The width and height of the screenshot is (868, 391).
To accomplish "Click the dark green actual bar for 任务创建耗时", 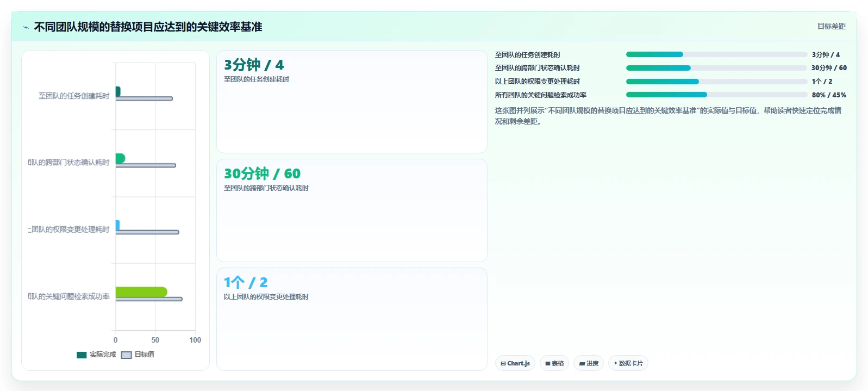I will (x=118, y=91).
